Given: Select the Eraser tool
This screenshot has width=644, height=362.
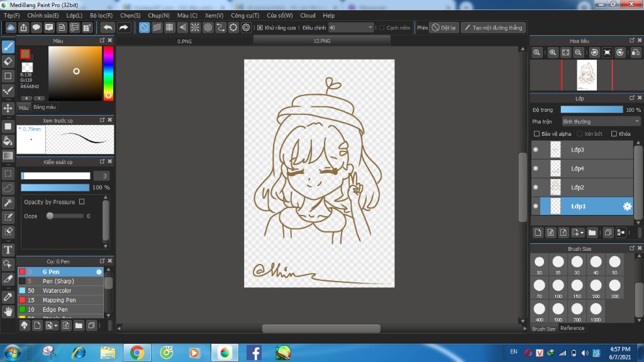Looking at the screenshot, I should pyautogui.click(x=8, y=61).
